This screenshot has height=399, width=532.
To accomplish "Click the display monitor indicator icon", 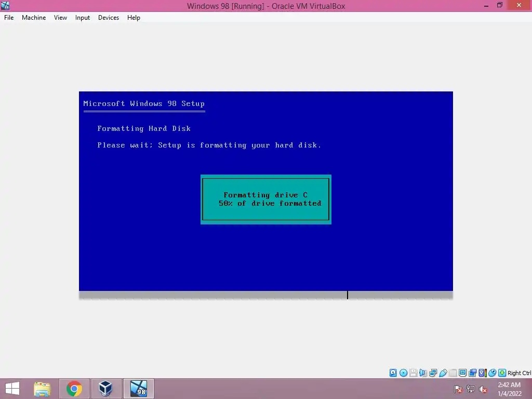I will (x=463, y=373).
